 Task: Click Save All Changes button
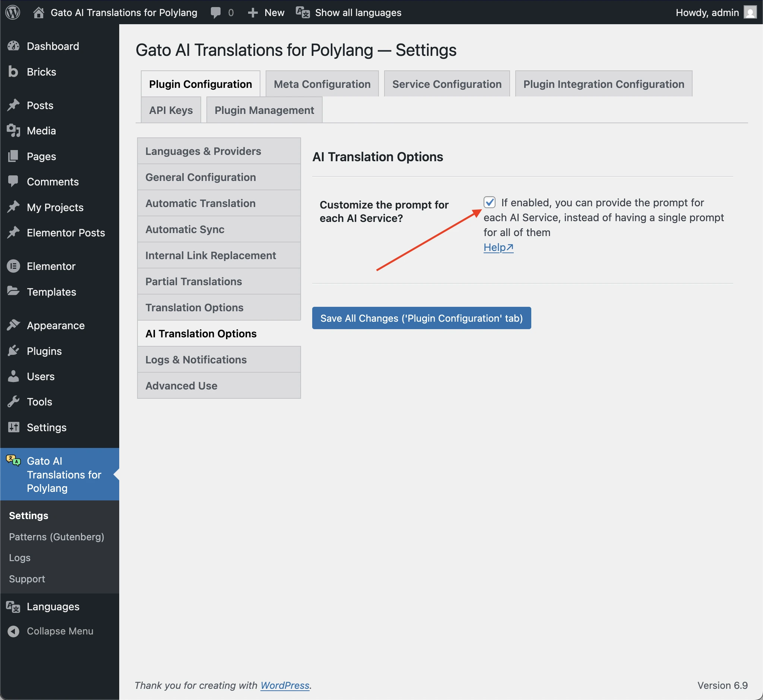click(421, 318)
